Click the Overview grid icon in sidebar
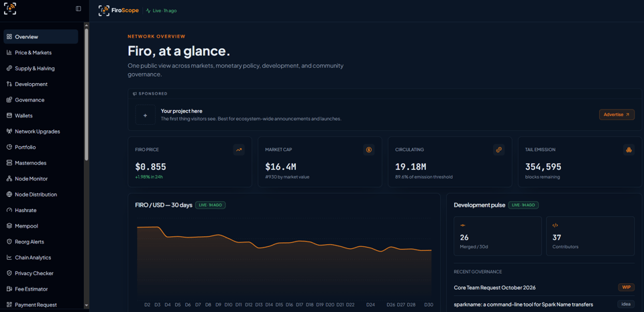The width and height of the screenshot is (644, 312). 9,36
